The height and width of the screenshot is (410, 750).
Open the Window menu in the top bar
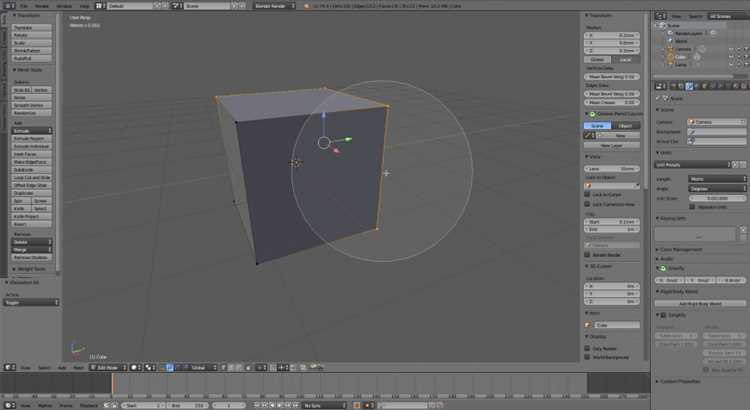point(64,6)
